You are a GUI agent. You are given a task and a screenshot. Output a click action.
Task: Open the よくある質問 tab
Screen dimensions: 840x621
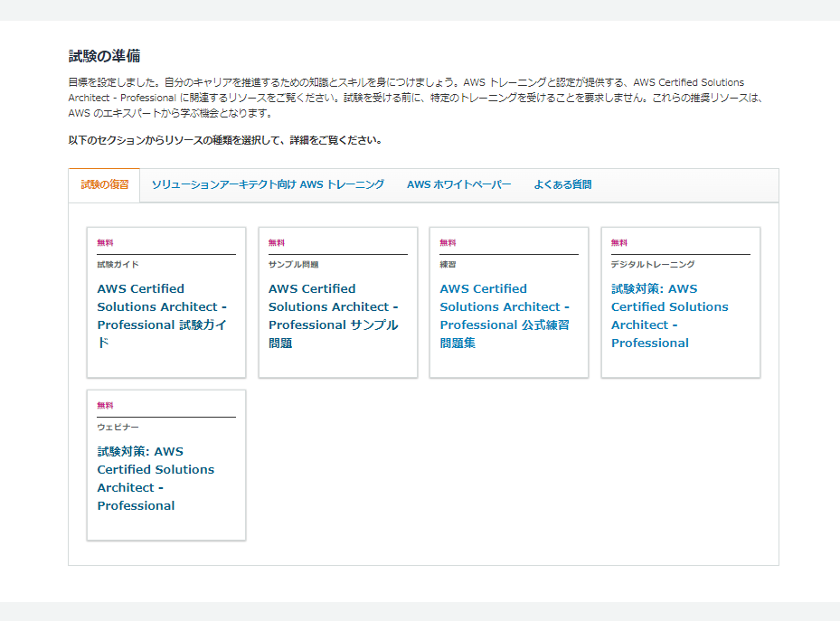click(562, 184)
